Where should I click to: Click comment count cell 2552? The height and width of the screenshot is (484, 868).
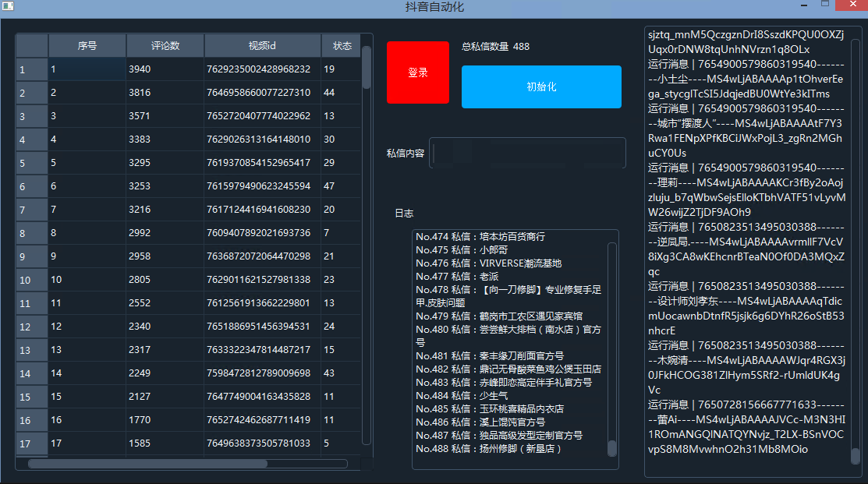(x=165, y=303)
